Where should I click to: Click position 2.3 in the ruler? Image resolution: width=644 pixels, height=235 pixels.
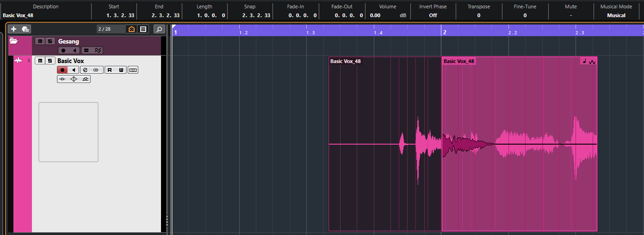(580, 33)
